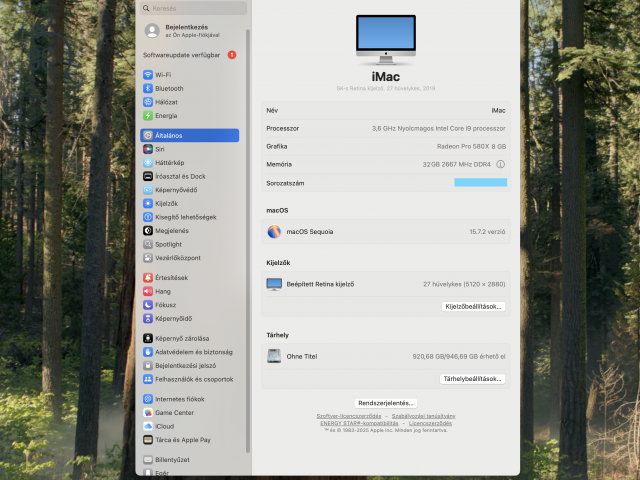Viewport: 640px width, 480px height.
Task: Click the Processzor value Intel Core i9
Action: point(438,129)
